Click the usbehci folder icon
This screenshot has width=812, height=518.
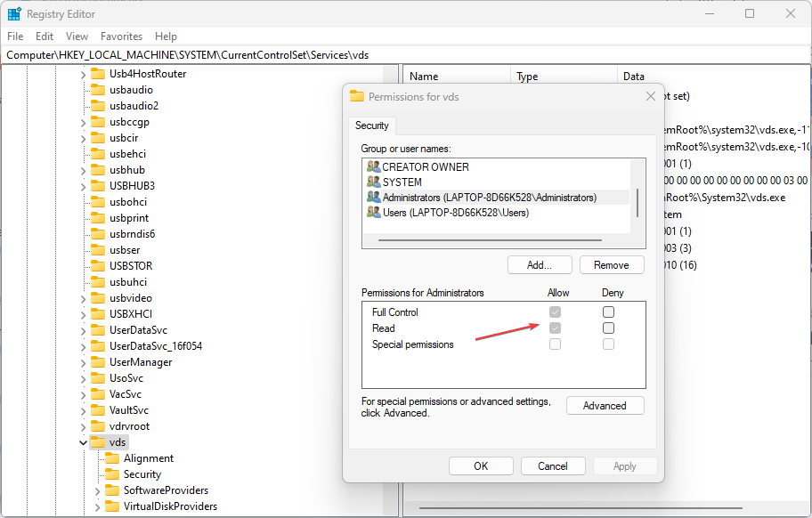98,154
